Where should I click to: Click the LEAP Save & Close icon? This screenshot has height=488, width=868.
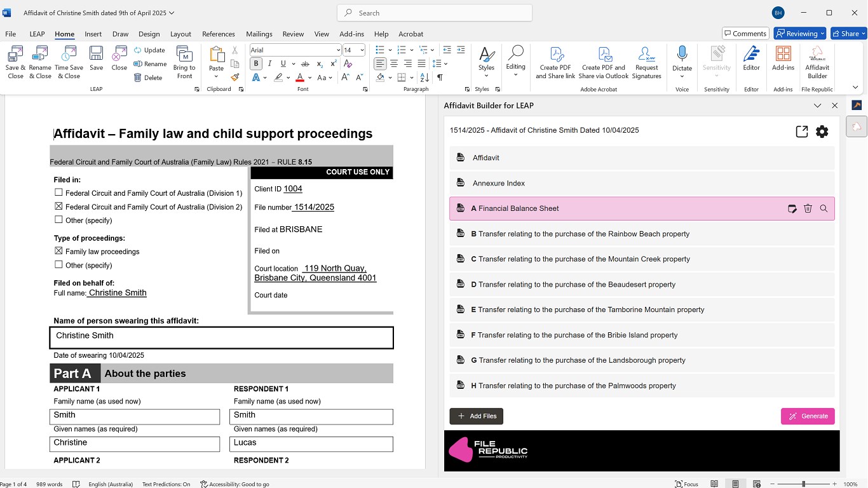click(15, 62)
